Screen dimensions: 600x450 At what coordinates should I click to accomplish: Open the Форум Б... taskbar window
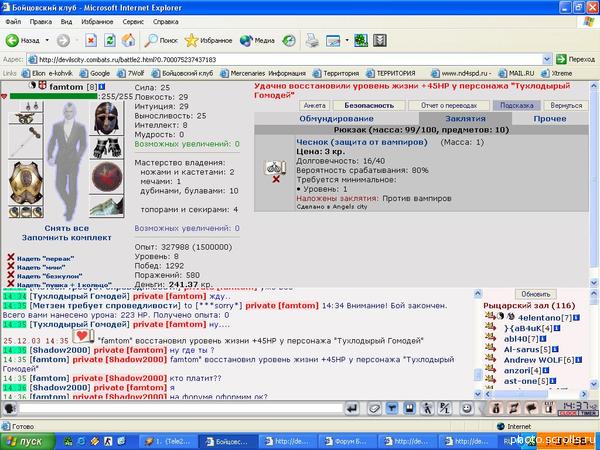coord(347,442)
